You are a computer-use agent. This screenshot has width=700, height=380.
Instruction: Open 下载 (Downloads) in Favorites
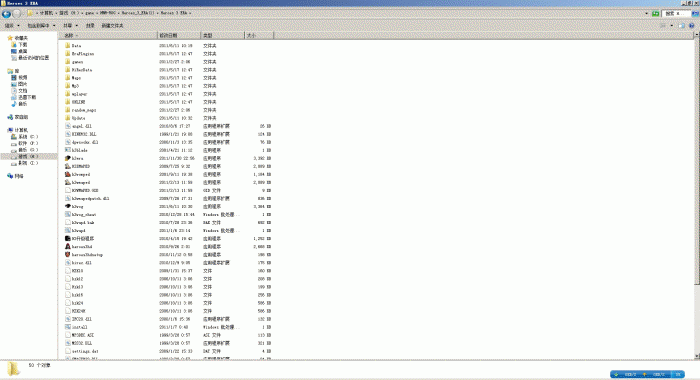[x=22, y=45]
